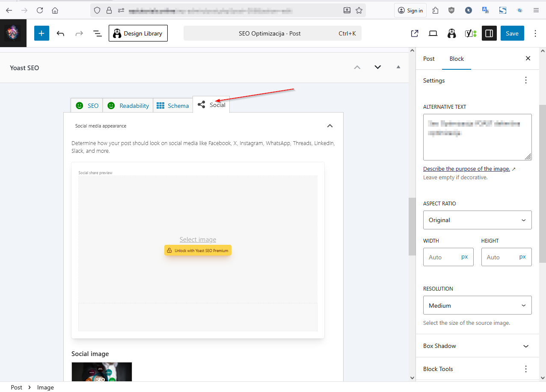Click the undo arrow in editor toolbar
The height and width of the screenshot is (392, 546).
pos(60,33)
